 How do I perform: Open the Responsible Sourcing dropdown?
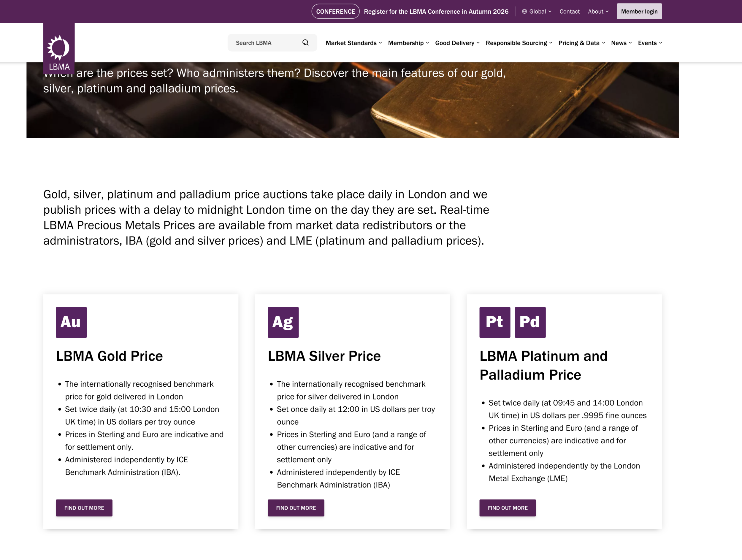pos(519,43)
